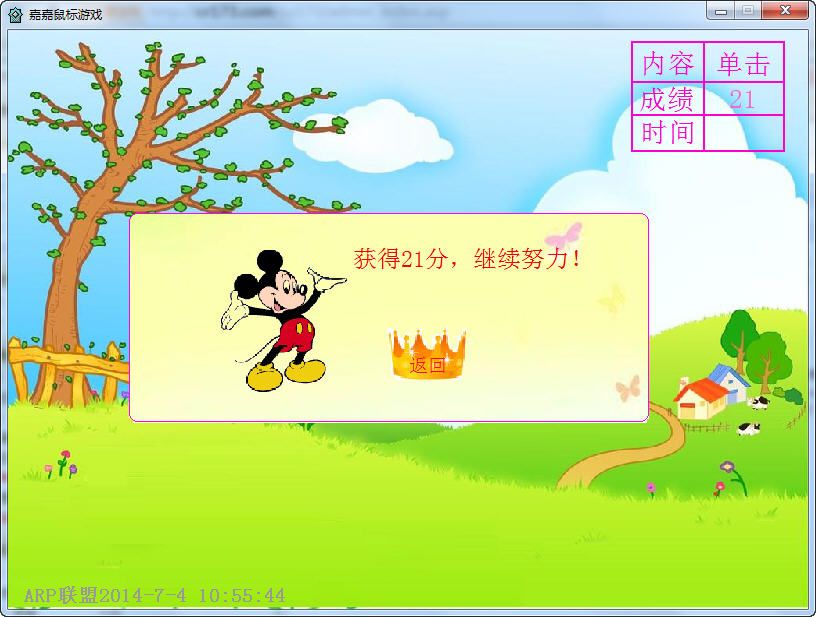816x617 pixels.
Task: Click the 返回 crown button
Action: [x=427, y=354]
